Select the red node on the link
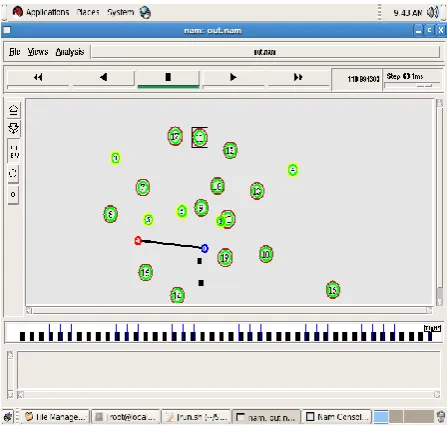Image resolution: width=447 pixels, height=426 pixels. pyautogui.click(x=138, y=241)
